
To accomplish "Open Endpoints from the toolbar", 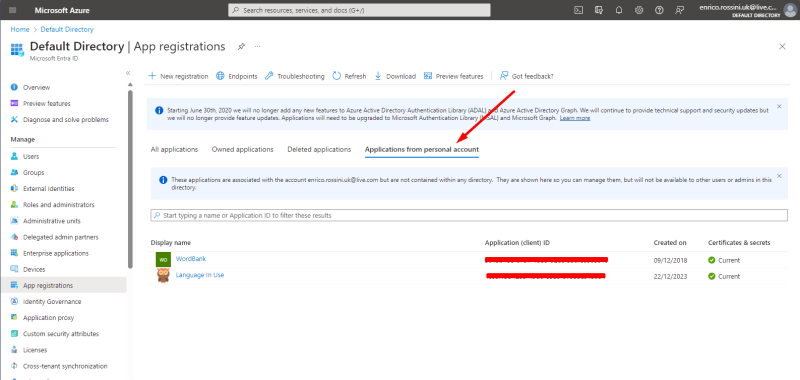I will (x=237, y=76).
